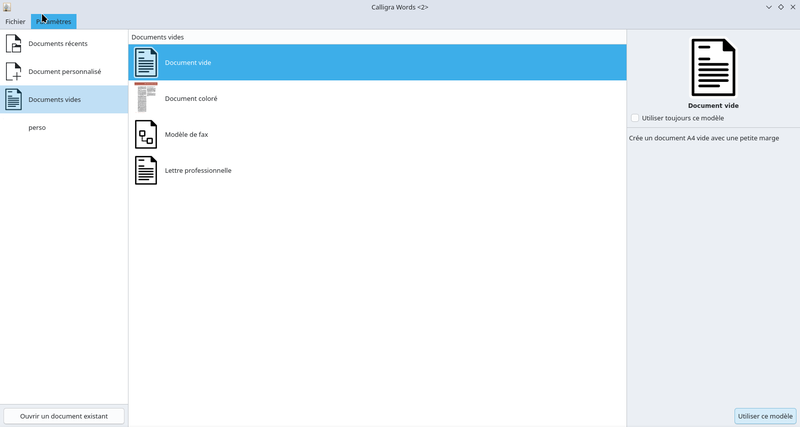Click the Lettre professionnelle label text
800x427 pixels.
pyautogui.click(x=198, y=171)
